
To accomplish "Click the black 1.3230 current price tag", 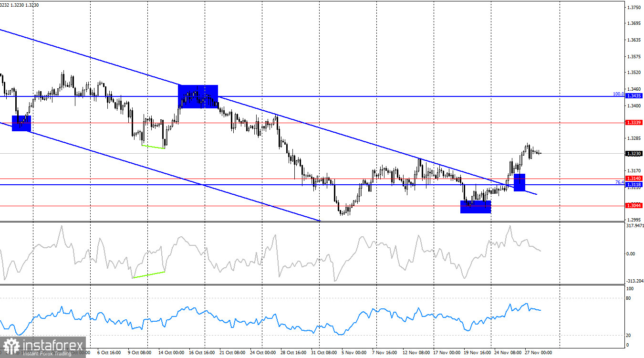I will click(634, 153).
